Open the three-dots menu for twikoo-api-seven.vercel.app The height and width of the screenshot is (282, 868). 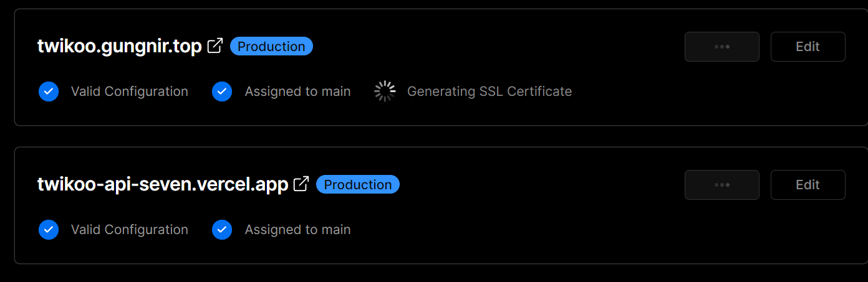(722, 185)
